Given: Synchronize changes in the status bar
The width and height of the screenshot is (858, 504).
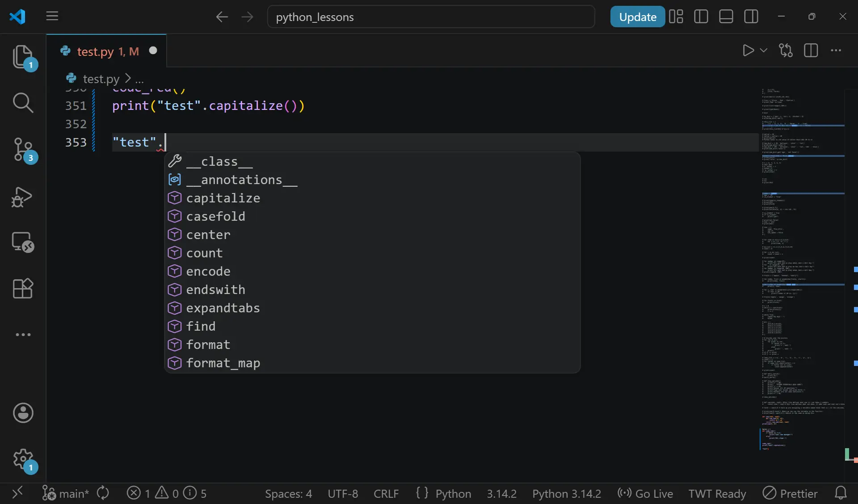Looking at the screenshot, I should [103, 493].
